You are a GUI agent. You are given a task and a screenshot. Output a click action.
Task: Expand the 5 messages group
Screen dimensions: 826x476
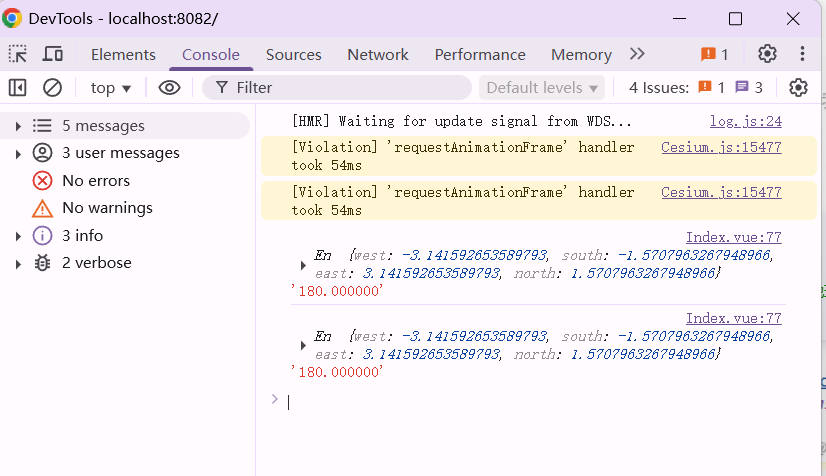18,126
